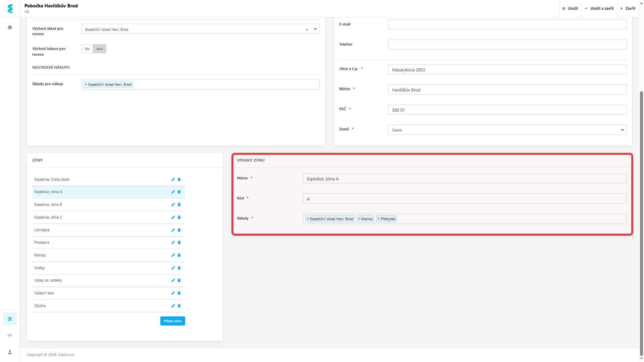This screenshot has width=644, height=362.
Task: Remove Expediční sklad from Sklady pro nákup
Action: 86,84
